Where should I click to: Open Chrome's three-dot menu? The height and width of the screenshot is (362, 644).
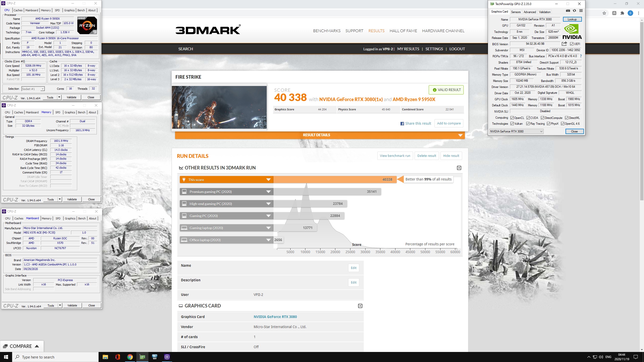point(638,13)
